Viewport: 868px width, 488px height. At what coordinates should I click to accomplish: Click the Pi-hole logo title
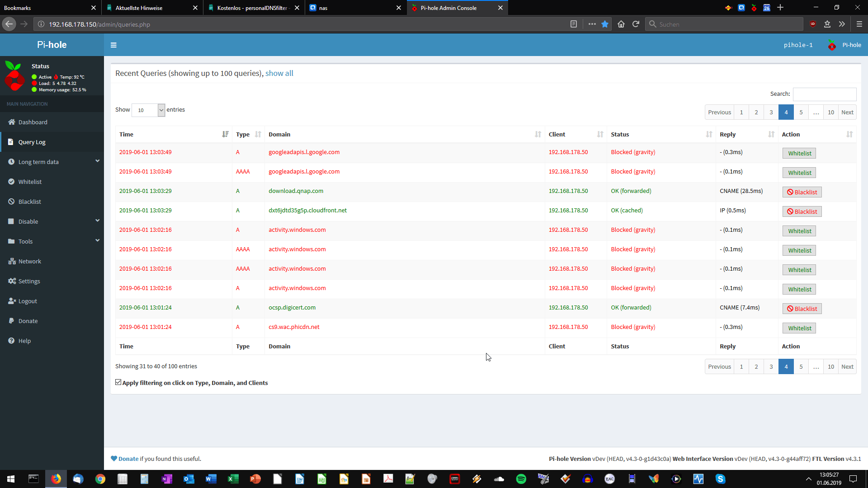point(52,45)
